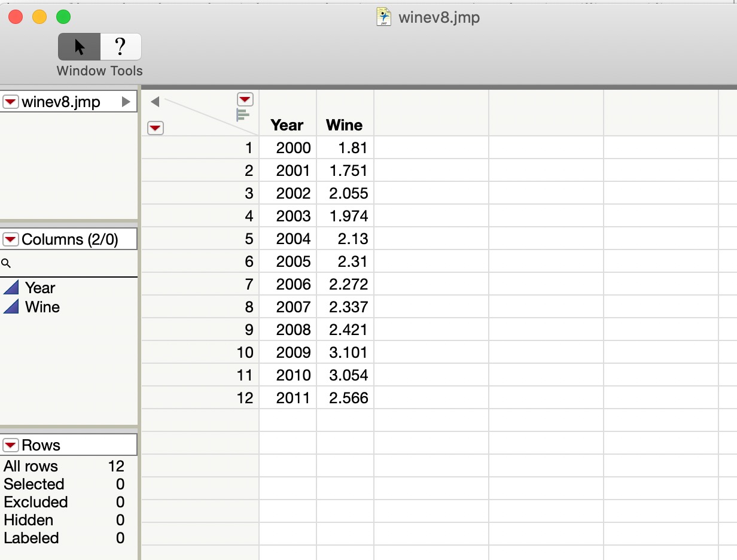Select the Wine column header
737x560 pixels.
(345, 125)
